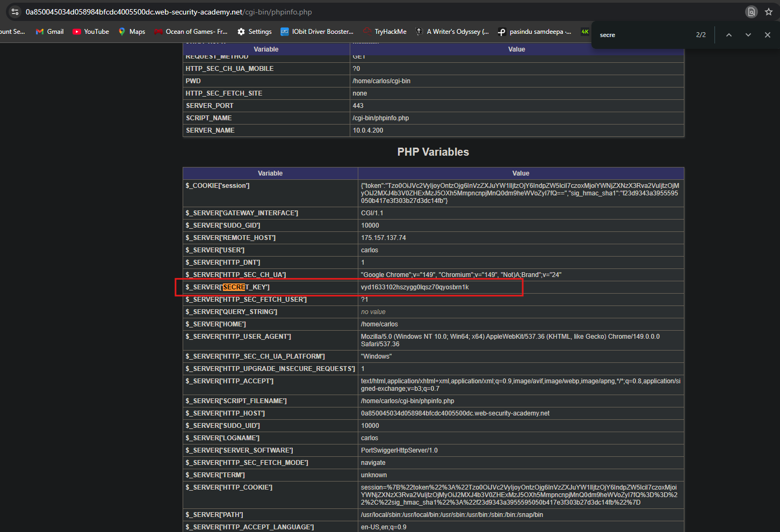Click the italic 'no value' text
780x532 pixels.
[373, 312]
